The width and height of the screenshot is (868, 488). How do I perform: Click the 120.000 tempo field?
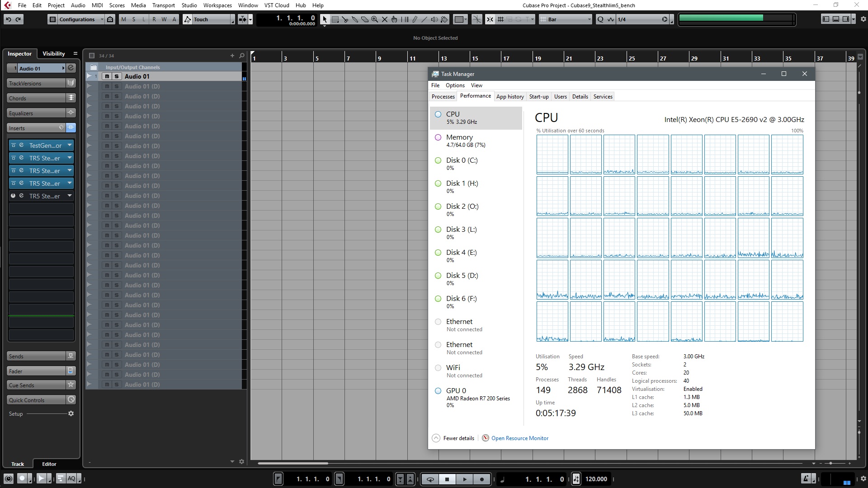click(x=596, y=479)
